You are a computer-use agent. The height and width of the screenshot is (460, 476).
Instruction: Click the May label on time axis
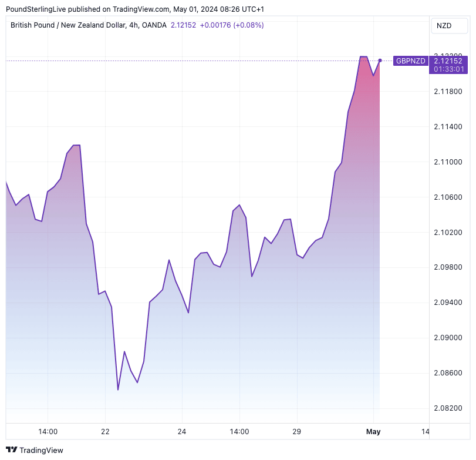[373, 432]
